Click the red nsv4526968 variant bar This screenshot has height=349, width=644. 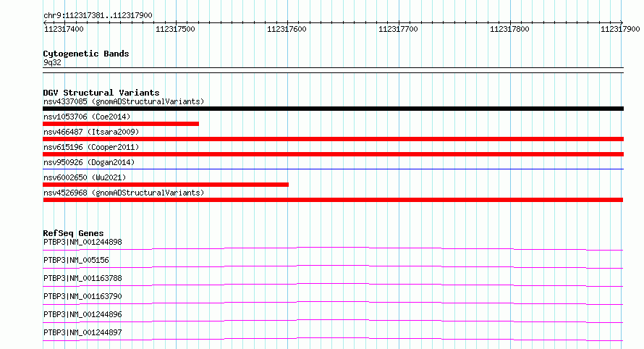click(x=333, y=200)
